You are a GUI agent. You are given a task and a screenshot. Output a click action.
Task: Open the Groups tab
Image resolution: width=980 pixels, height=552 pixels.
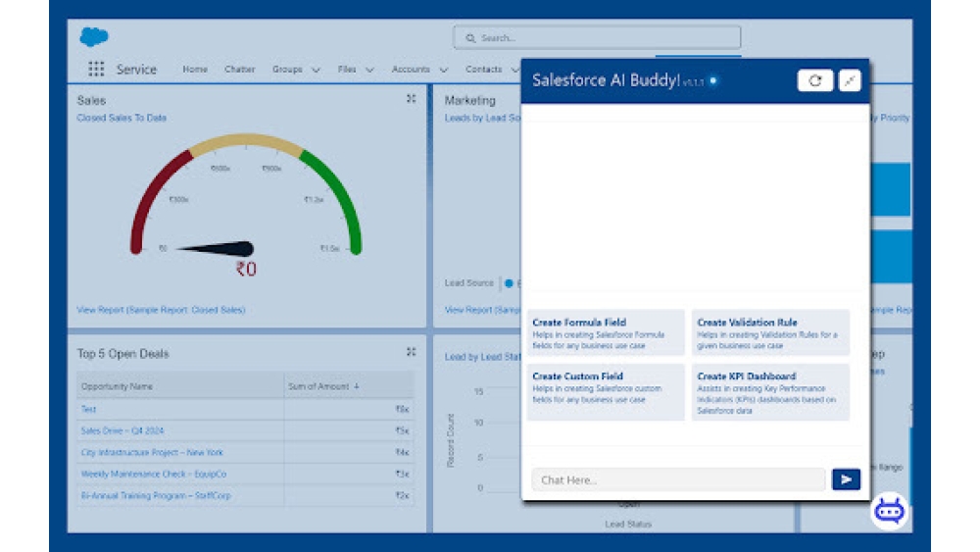[x=287, y=70]
